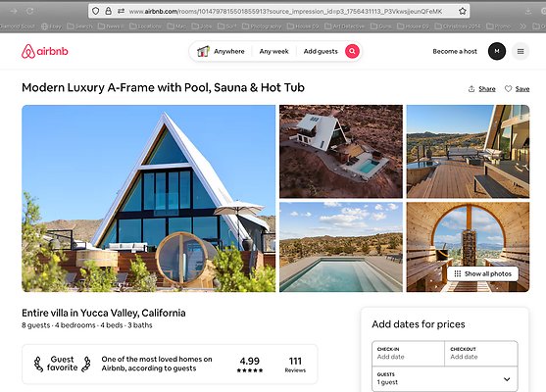Image resolution: width=546 pixels, height=392 pixels.
Task: Click the Share upload icon
Action: coord(472,89)
